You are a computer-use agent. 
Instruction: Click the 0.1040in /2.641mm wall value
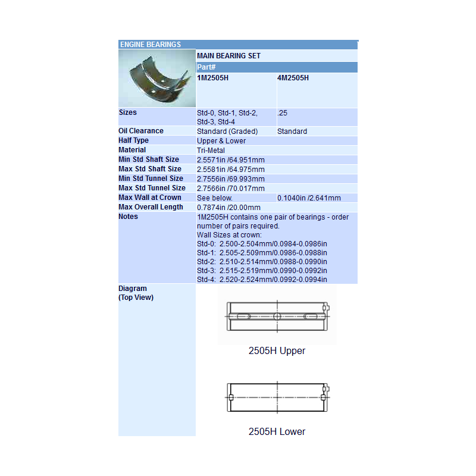click(309, 198)
